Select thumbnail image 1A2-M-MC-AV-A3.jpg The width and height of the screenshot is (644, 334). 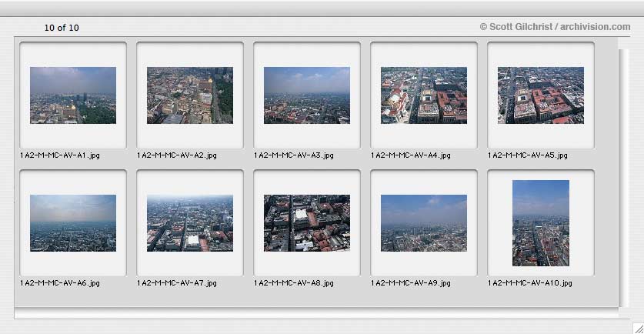tap(307, 95)
